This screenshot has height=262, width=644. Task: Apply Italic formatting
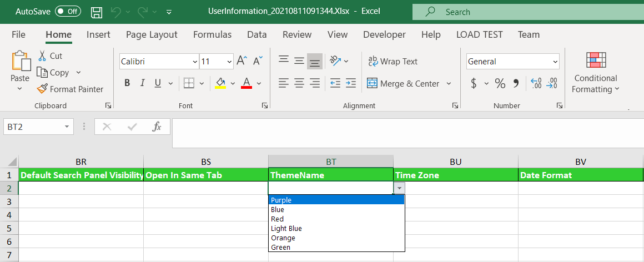pos(142,83)
